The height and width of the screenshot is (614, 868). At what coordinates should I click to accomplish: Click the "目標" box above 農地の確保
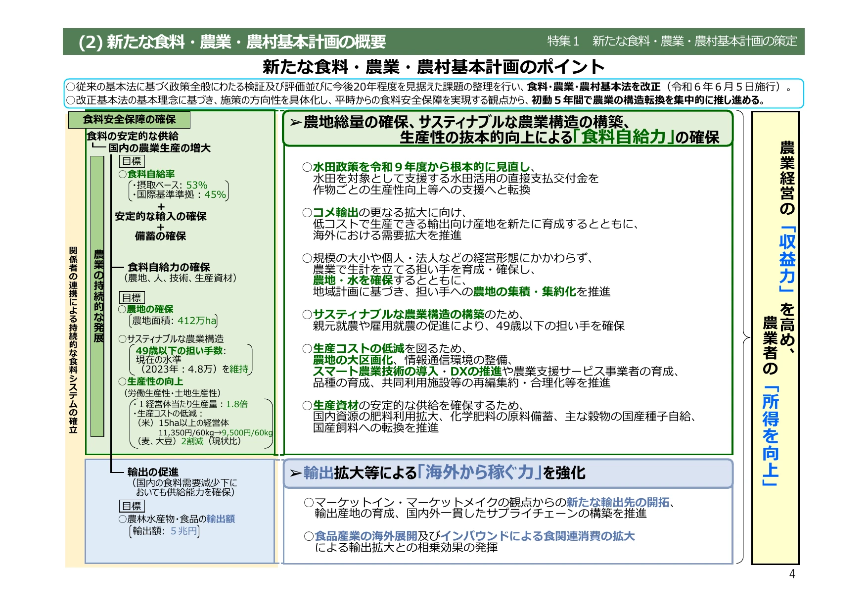click(x=132, y=297)
